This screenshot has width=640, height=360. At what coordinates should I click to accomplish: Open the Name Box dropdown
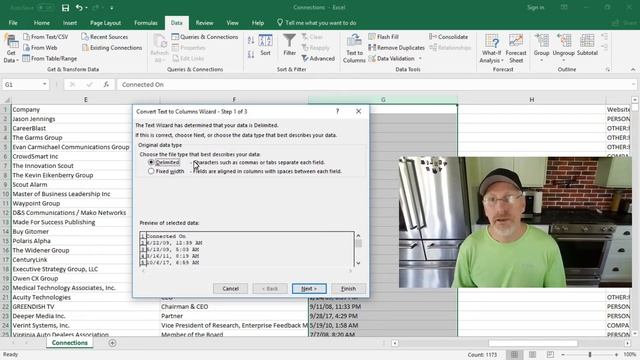coord(44,84)
